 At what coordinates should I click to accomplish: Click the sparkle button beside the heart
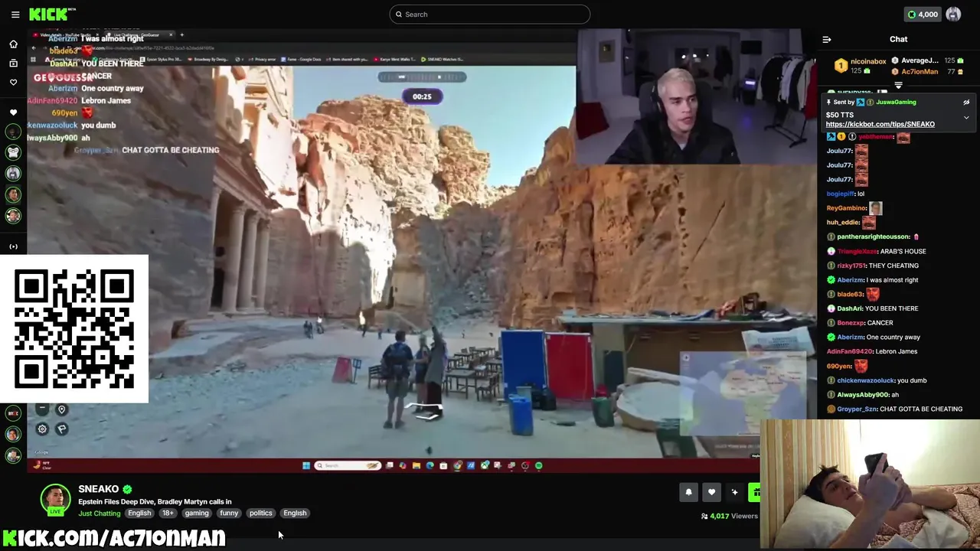734,492
